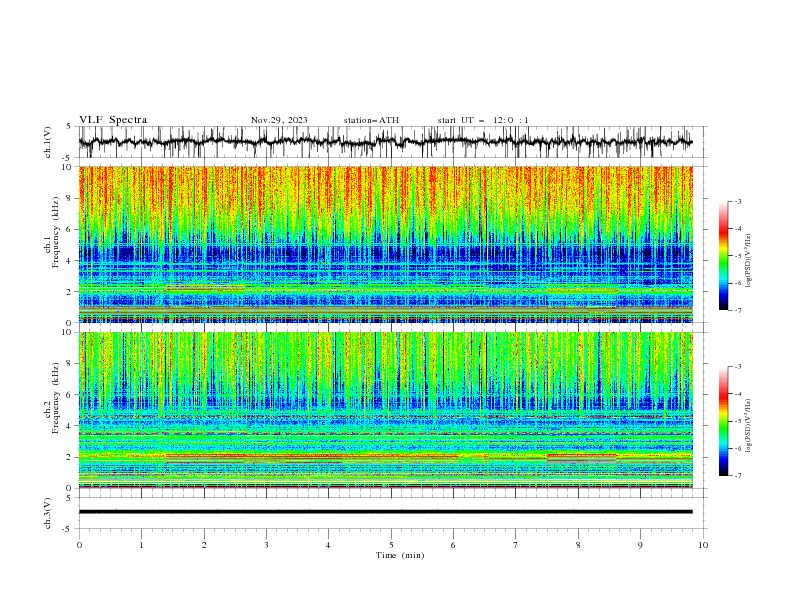Viewport: 792px width, 612px height.
Task: Click time axis tick label "5"
Action: click(x=391, y=545)
